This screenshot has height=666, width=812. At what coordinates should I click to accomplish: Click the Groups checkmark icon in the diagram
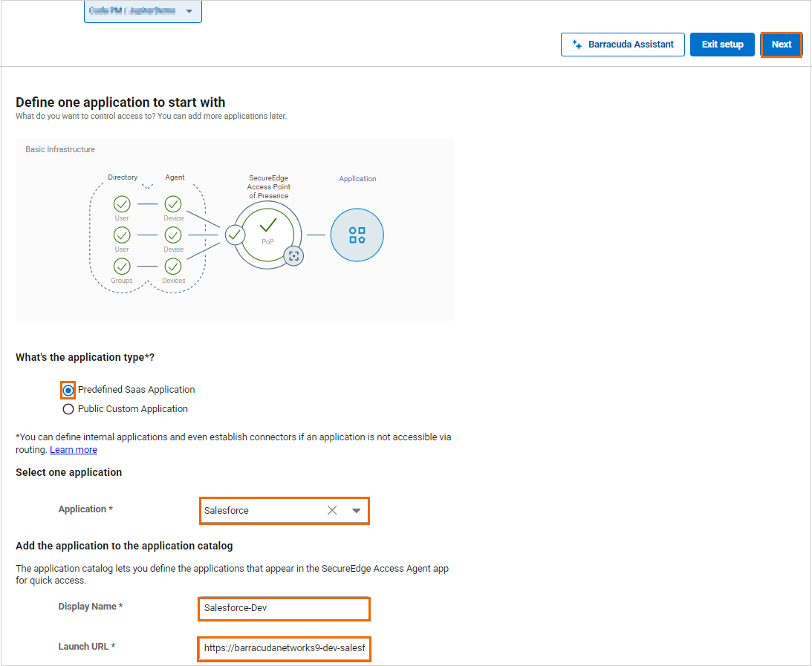coord(121,267)
